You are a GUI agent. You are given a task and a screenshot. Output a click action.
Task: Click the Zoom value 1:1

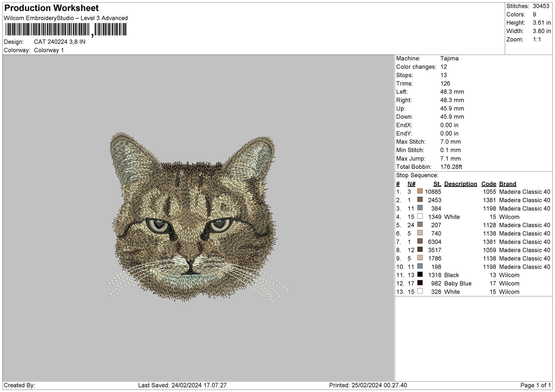coord(537,40)
